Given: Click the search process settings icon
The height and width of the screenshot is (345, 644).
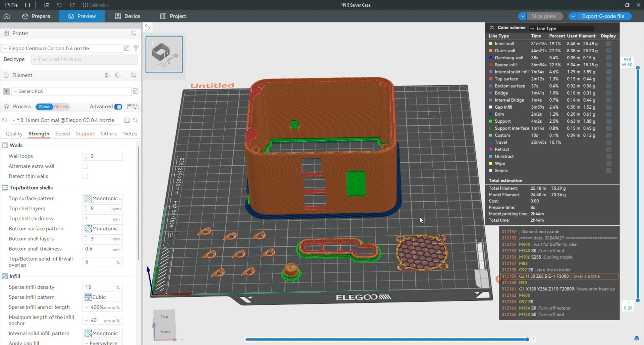Looking at the screenshot, I should [135, 120].
